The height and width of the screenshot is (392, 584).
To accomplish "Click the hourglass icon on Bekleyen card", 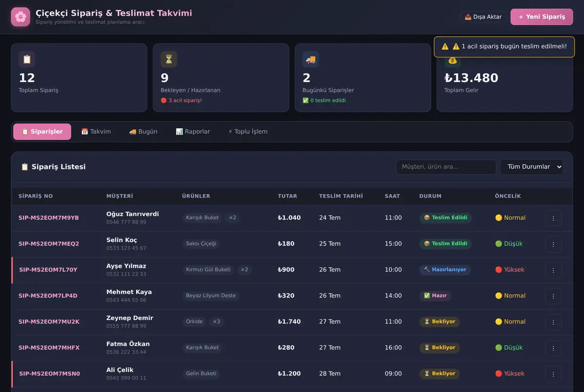I will [x=169, y=59].
